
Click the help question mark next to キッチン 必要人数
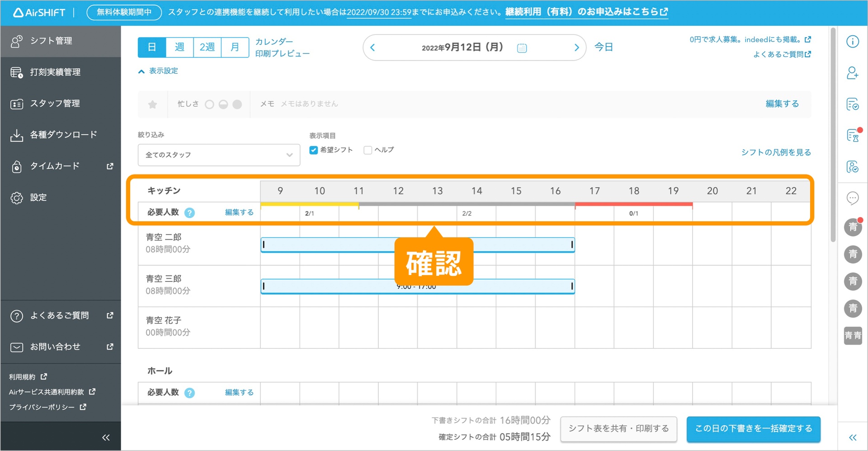click(190, 213)
